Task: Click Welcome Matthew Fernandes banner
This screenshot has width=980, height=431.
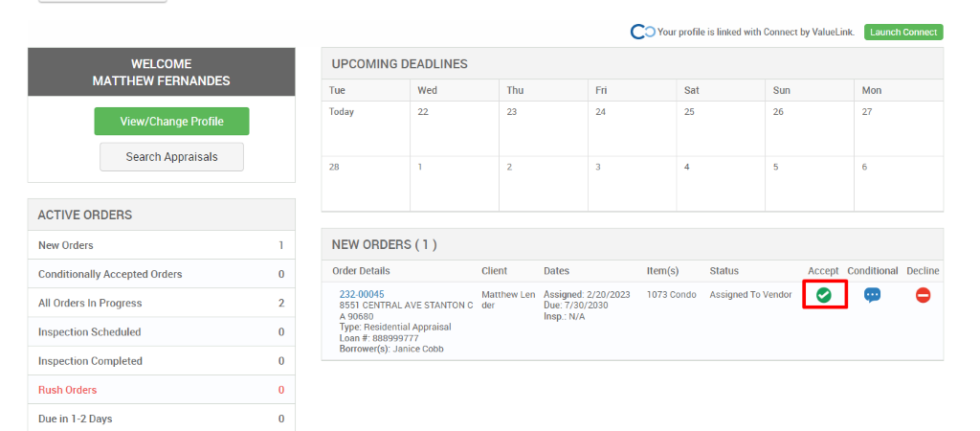Action: click(x=161, y=72)
